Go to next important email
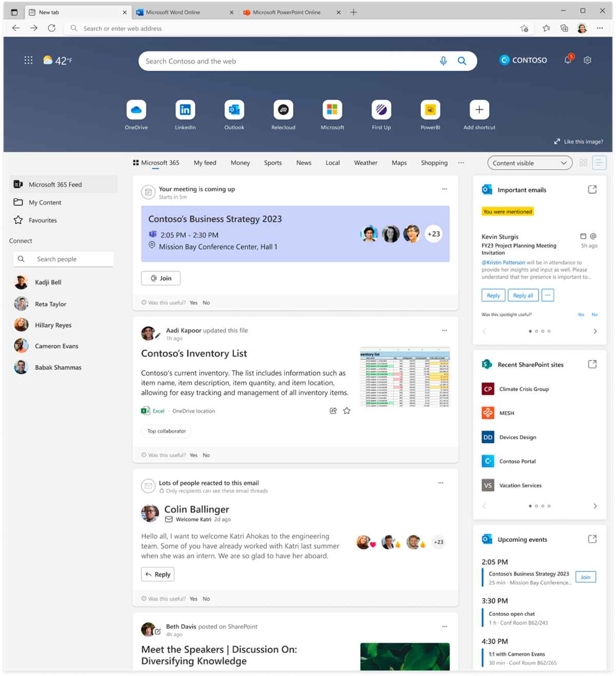 (595, 331)
